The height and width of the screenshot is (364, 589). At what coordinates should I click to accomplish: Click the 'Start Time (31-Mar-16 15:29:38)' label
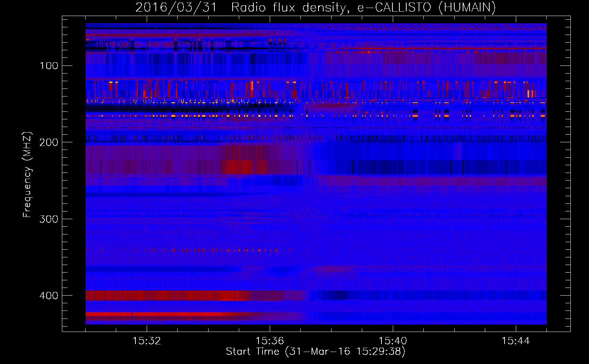pyautogui.click(x=316, y=352)
